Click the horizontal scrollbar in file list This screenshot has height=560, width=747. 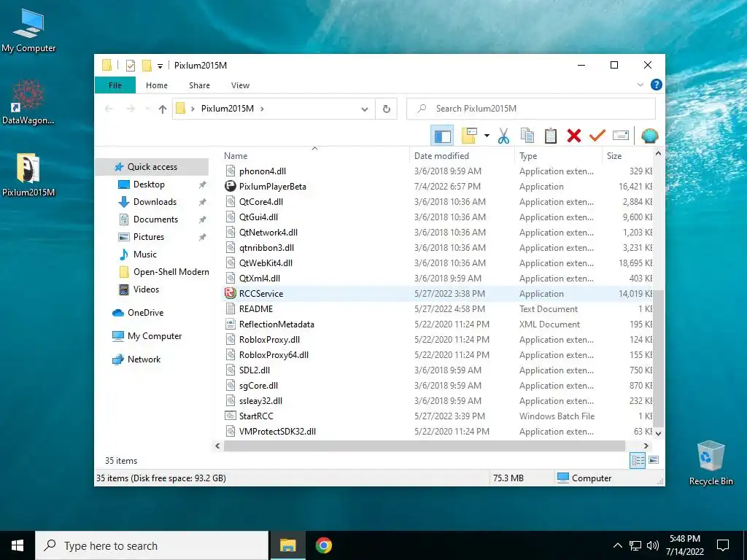coord(424,446)
